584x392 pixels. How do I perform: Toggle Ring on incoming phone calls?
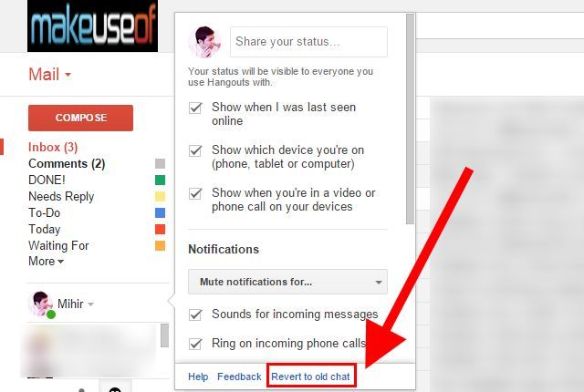click(x=195, y=344)
